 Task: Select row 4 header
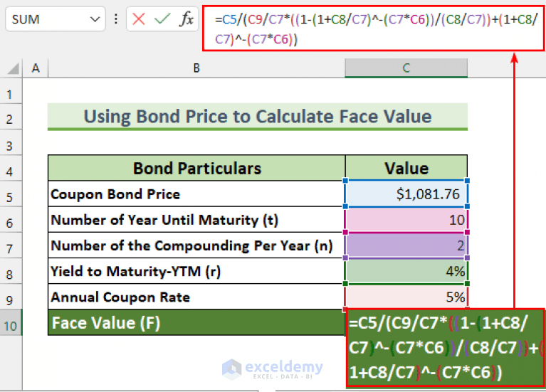coord(11,169)
